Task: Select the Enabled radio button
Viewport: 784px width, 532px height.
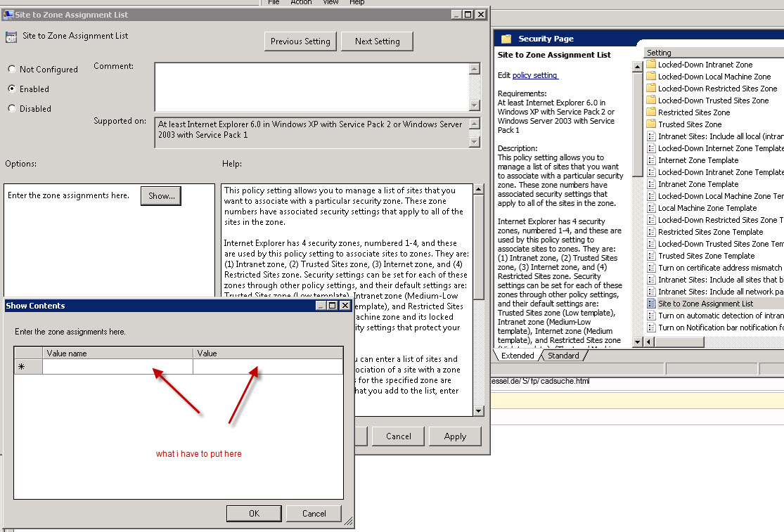Action: (x=12, y=89)
